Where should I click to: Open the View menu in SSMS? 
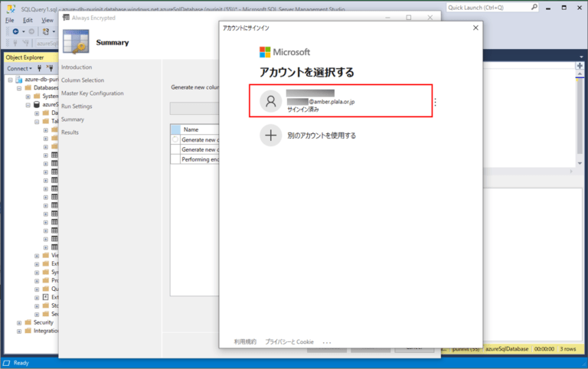click(47, 20)
